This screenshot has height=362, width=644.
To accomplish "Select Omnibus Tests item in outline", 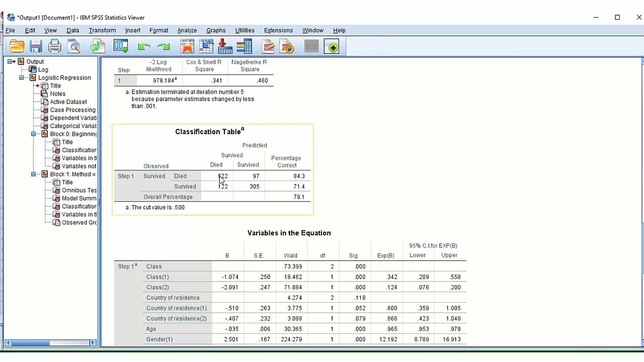I will click(79, 190).
